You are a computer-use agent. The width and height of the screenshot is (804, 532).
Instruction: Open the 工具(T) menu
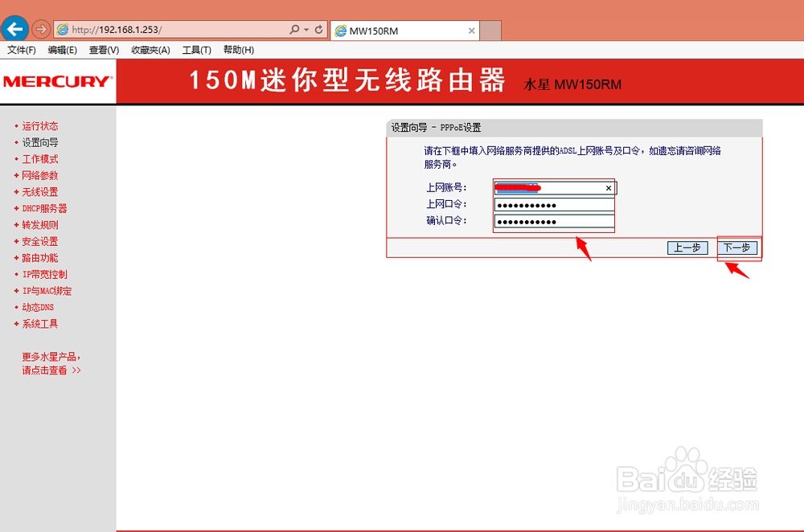pyautogui.click(x=197, y=50)
